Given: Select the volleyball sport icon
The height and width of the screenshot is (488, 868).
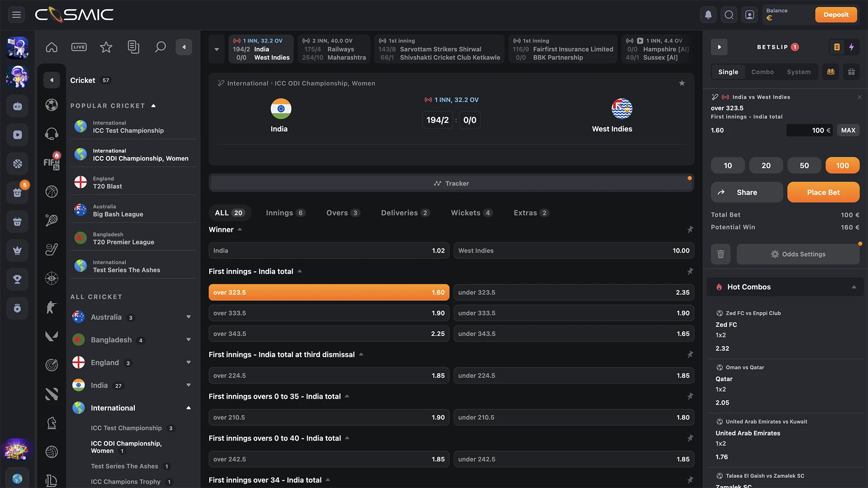Looking at the screenshot, I should click(52, 452).
